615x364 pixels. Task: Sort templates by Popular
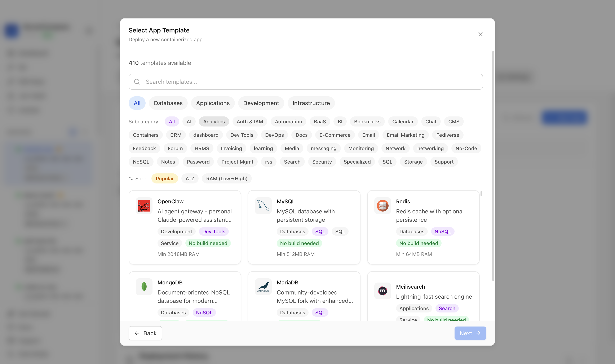point(165,179)
